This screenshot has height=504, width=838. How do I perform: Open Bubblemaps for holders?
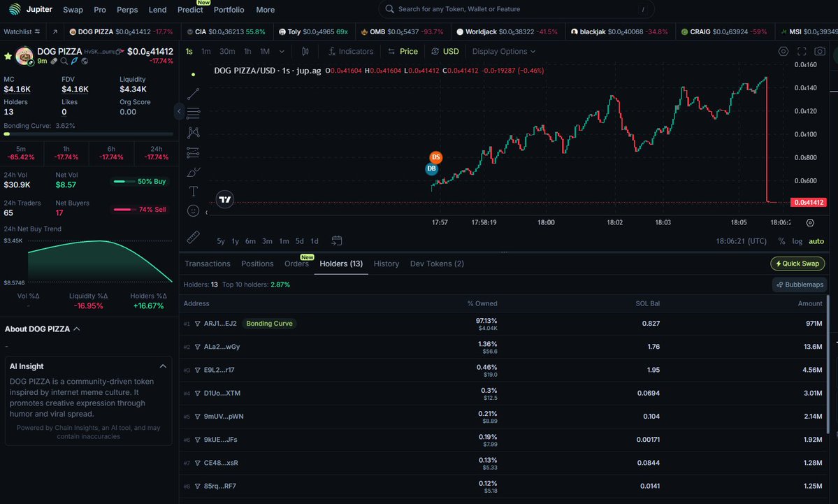pos(799,285)
